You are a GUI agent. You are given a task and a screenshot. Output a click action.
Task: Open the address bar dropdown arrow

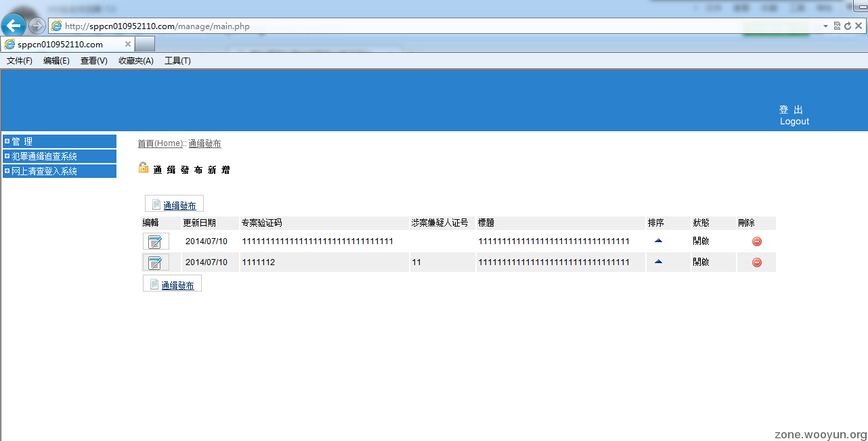[x=825, y=26]
